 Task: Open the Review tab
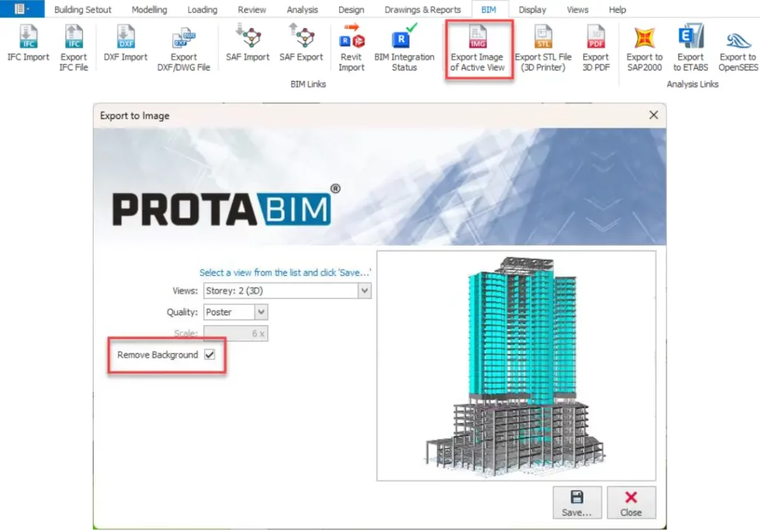[x=252, y=10]
